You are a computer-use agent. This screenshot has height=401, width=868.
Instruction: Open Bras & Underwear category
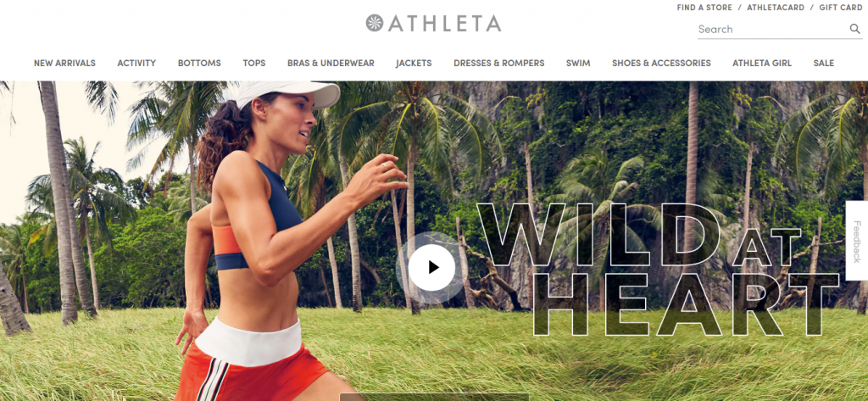tap(331, 63)
